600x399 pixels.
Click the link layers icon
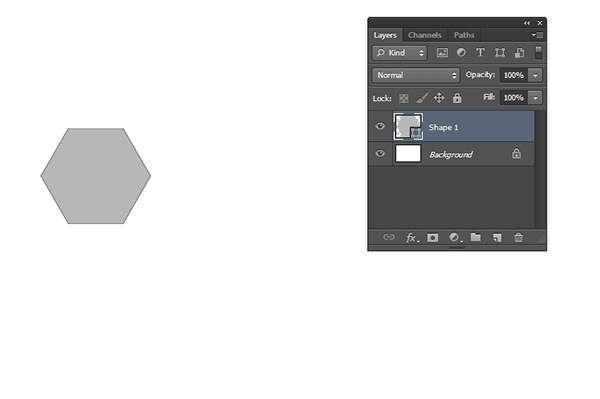click(x=388, y=237)
